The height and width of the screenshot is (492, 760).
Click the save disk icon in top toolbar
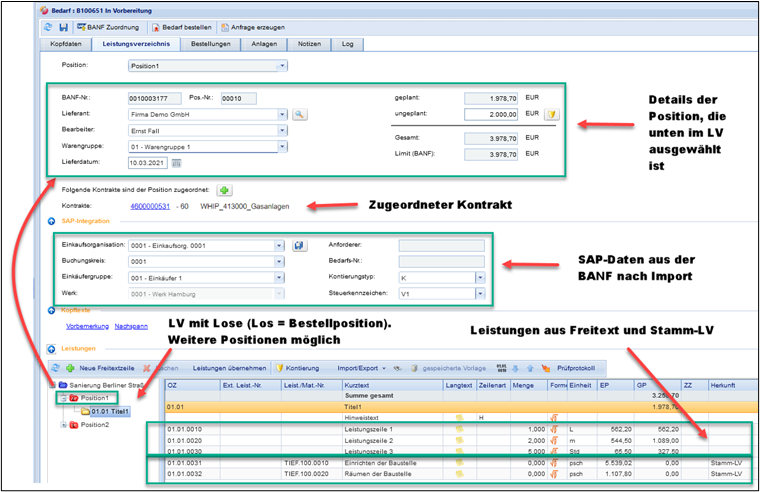(63, 27)
